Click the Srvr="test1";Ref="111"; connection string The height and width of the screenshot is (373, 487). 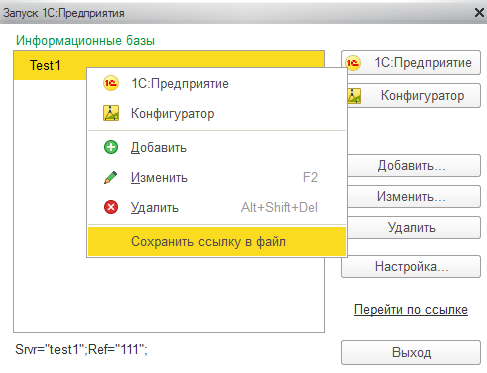[81, 350]
